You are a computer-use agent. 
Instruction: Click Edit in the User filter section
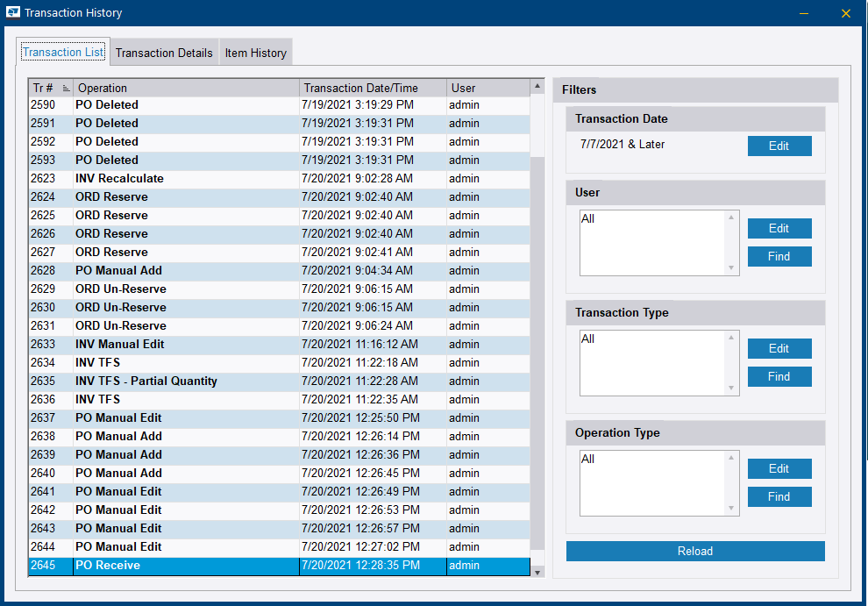point(779,228)
